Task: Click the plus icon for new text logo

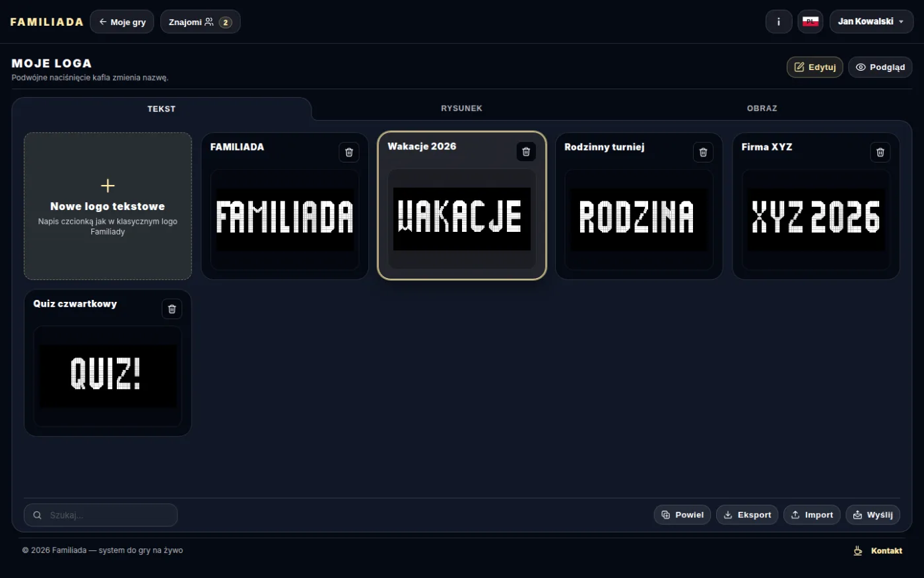Action: pos(108,186)
